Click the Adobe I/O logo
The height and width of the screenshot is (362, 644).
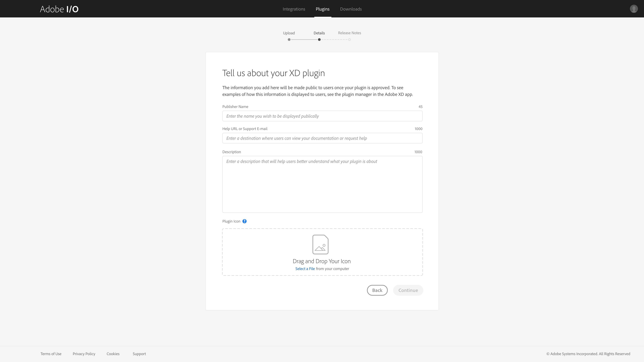tap(59, 9)
